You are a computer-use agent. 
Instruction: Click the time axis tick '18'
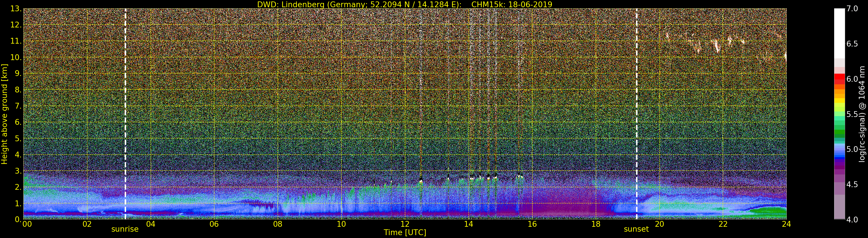(x=596, y=224)
